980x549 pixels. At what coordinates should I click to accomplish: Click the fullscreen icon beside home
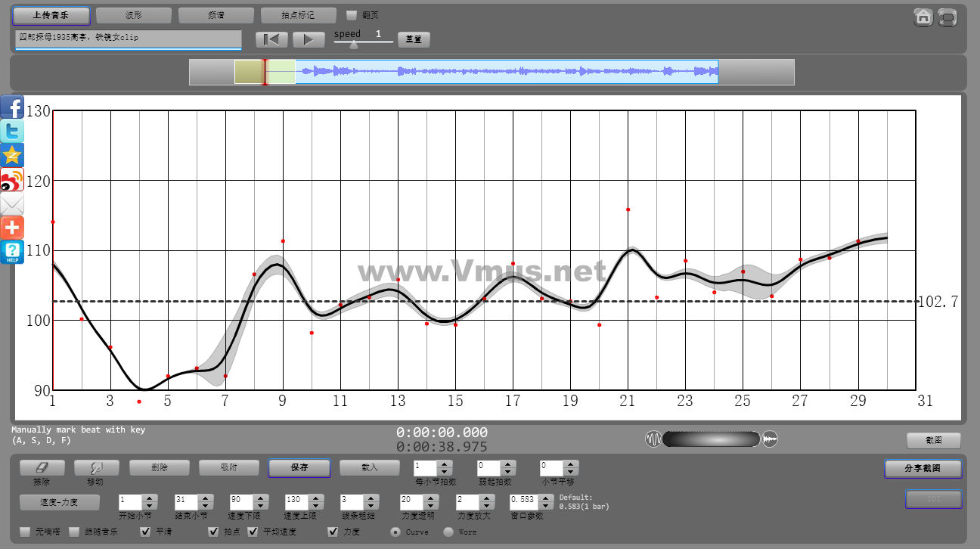pos(947,17)
